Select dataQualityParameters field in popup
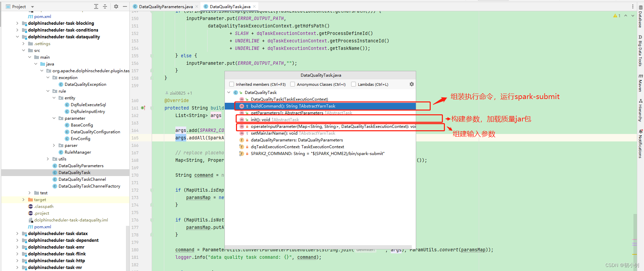This screenshot has height=271, width=644. [x=297, y=140]
